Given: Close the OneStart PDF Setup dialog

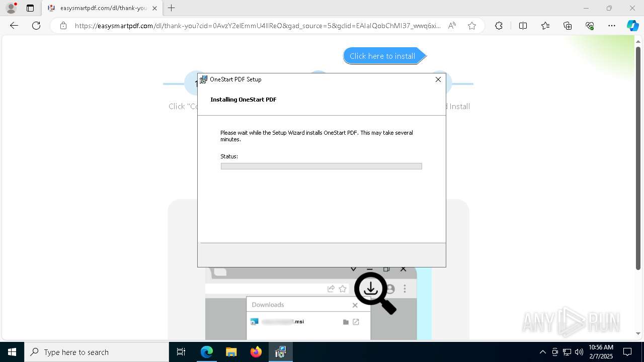Looking at the screenshot, I should (x=438, y=79).
